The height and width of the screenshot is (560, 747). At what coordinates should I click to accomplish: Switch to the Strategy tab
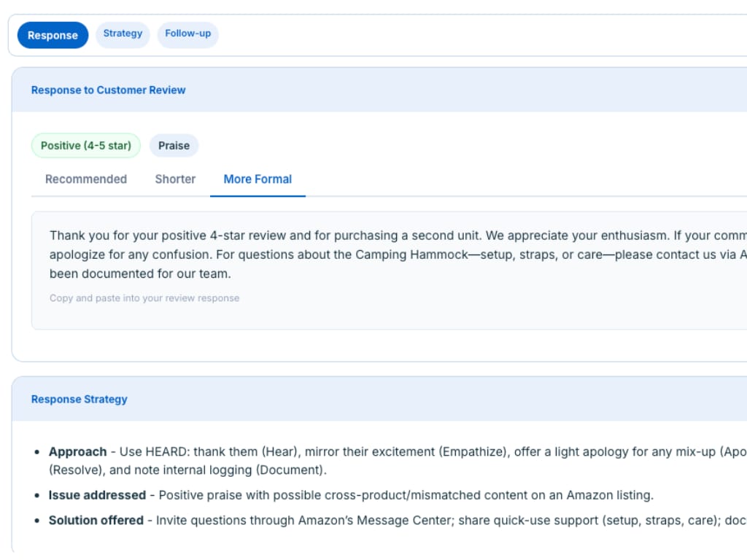tap(123, 34)
